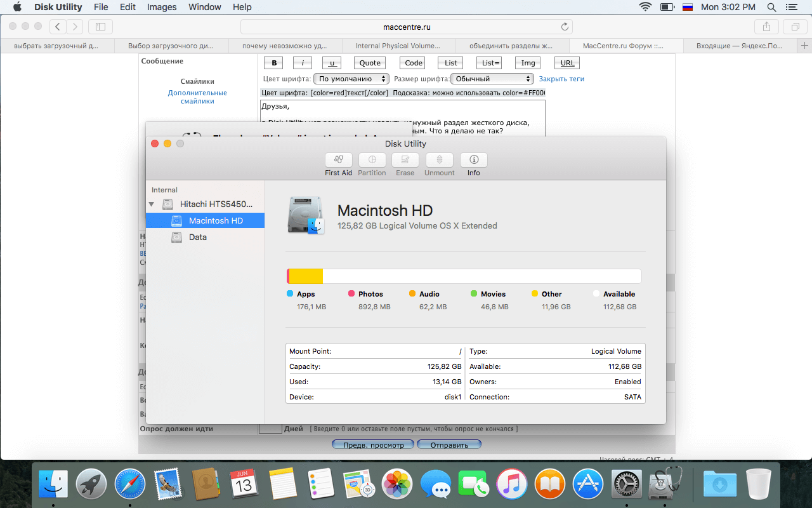This screenshot has height=508, width=812.
Task: Click the List= button
Action: 491,63
